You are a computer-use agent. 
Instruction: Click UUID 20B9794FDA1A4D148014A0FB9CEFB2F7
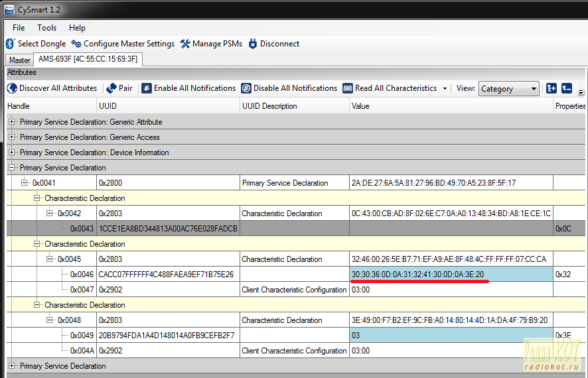[167, 336]
